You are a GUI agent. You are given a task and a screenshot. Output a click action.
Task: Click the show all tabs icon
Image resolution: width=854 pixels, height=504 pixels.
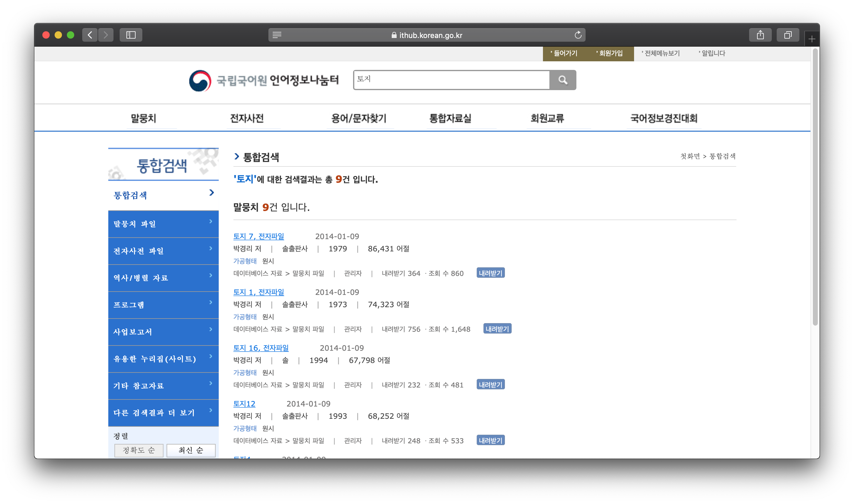(788, 35)
